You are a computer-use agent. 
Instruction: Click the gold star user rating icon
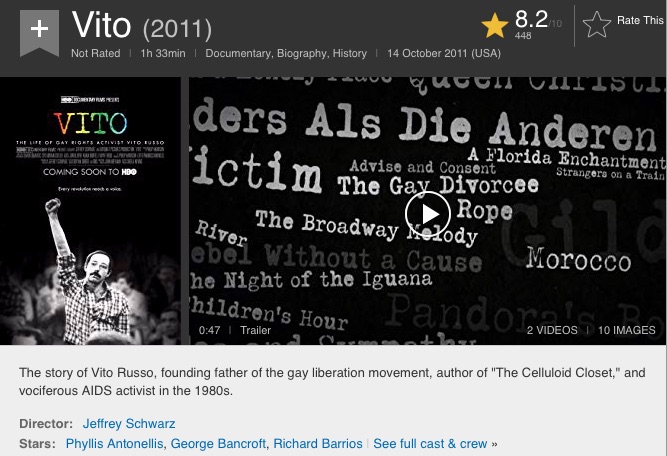coord(493,26)
